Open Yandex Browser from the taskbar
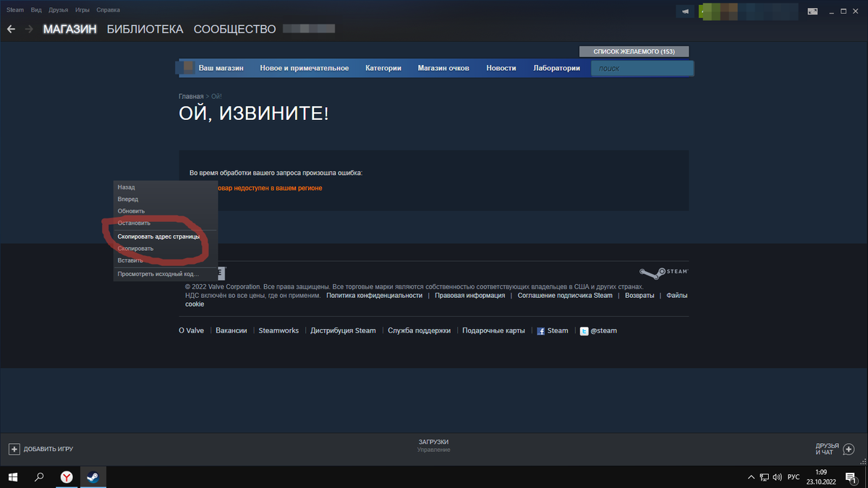868x488 pixels. [x=66, y=477]
